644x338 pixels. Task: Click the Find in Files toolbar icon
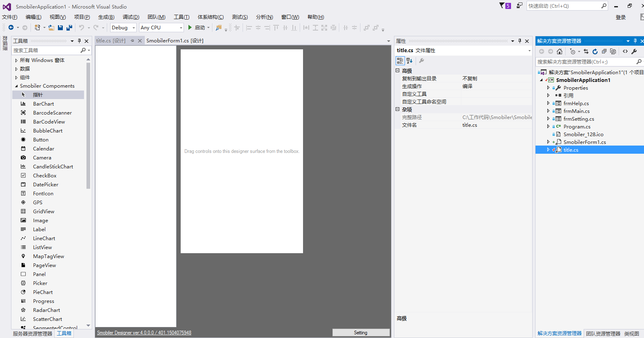click(219, 27)
